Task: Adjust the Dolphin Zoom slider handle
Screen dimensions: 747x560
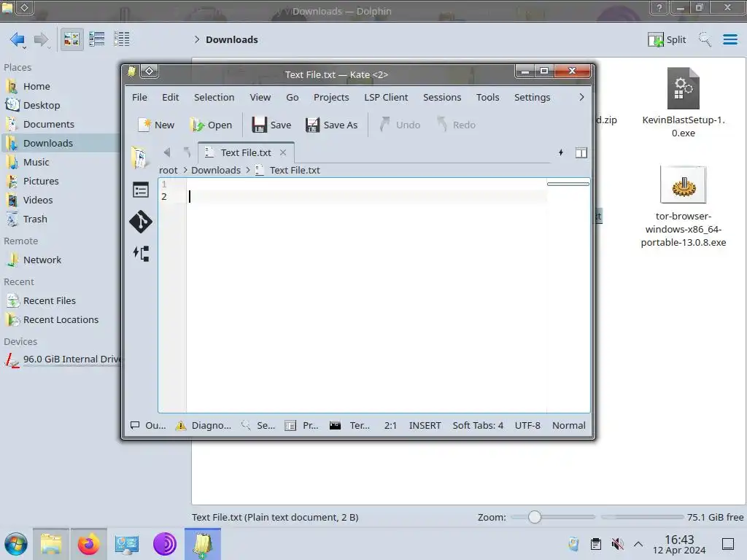Action: coord(535,517)
